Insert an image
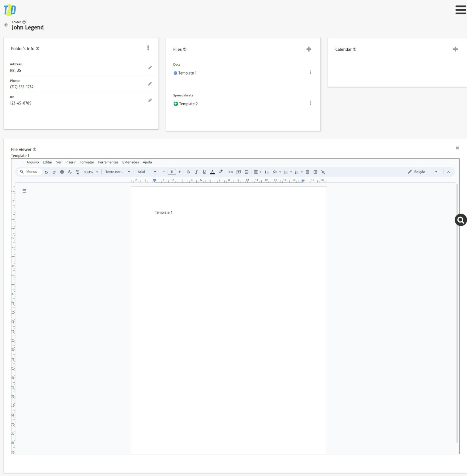Screen dimensions: 467x476 click(x=247, y=172)
